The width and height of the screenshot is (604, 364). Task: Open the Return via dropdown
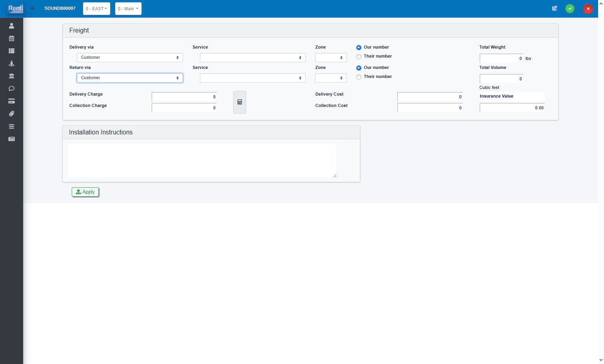pyautogui.click(x=130, y=78)
